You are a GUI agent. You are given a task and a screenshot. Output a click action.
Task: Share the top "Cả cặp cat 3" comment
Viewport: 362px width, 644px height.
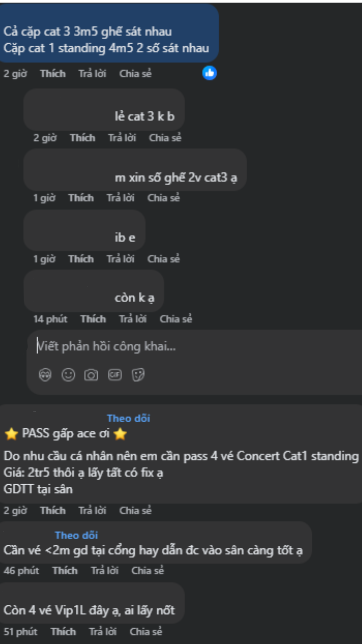click(x=135, y=73)
